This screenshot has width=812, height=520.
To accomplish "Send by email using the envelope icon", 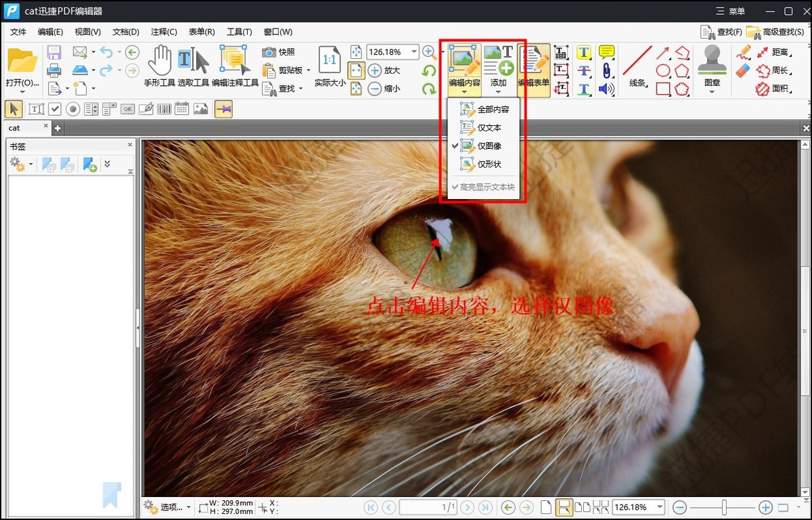I will click(x=80, y=52).
